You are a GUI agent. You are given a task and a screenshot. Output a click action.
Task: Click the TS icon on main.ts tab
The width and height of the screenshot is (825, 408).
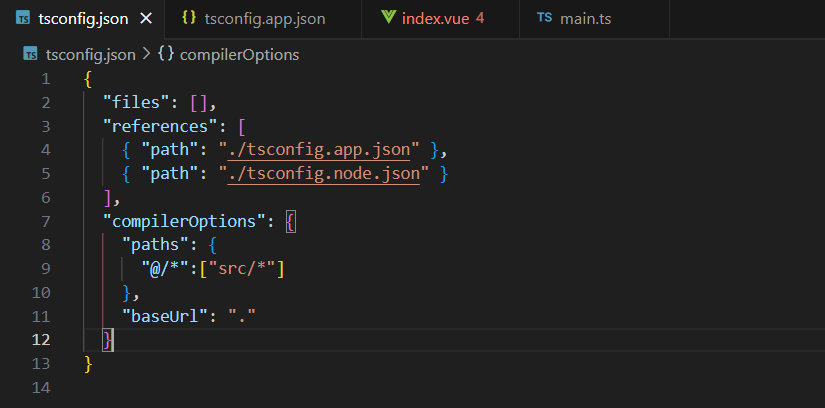point(544,19)
